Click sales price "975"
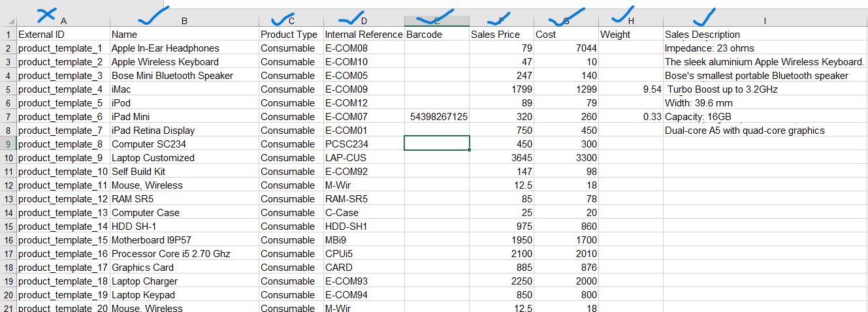The width and height of the screenshot is (868, 312). click(502, 226)
